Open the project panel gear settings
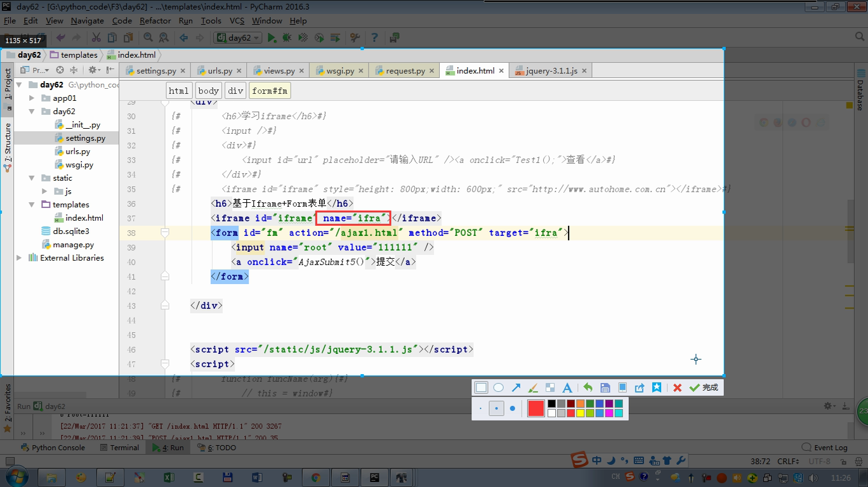 click(x=93, y=70)
